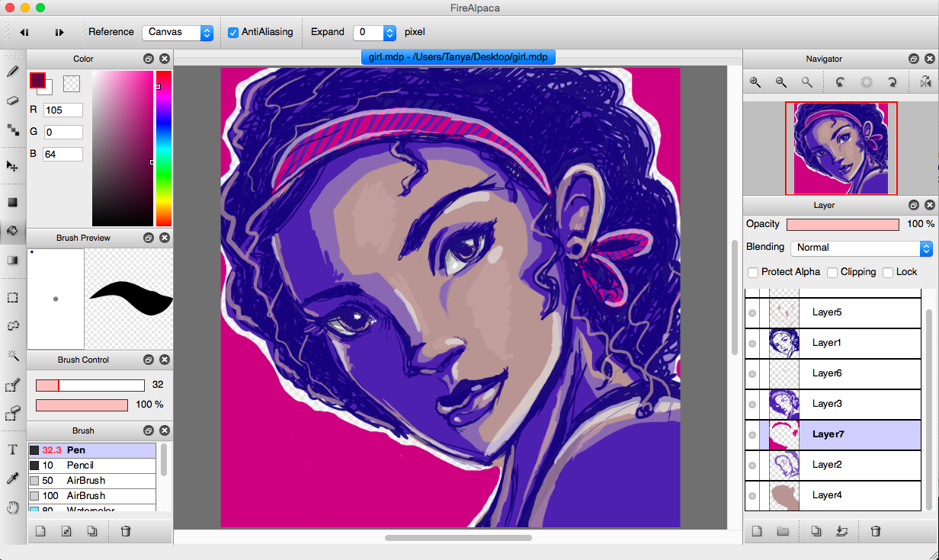
Task: Toggle visibility of Layer1
Action: click(x=752, y=344)
